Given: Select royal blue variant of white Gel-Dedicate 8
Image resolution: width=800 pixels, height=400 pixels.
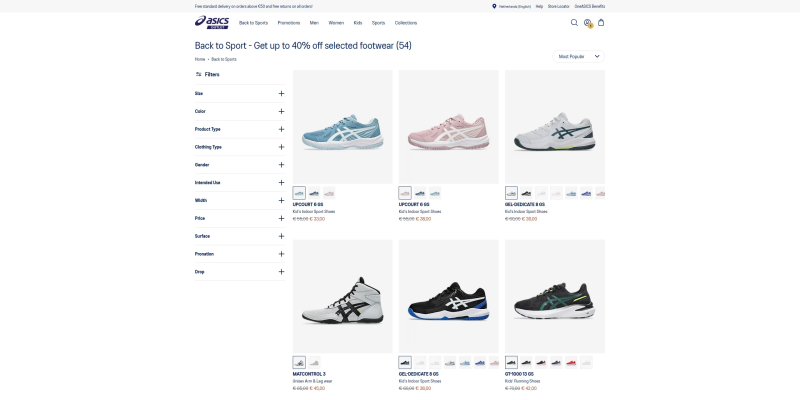Looking at the screenshot, I should coord(586,193).
